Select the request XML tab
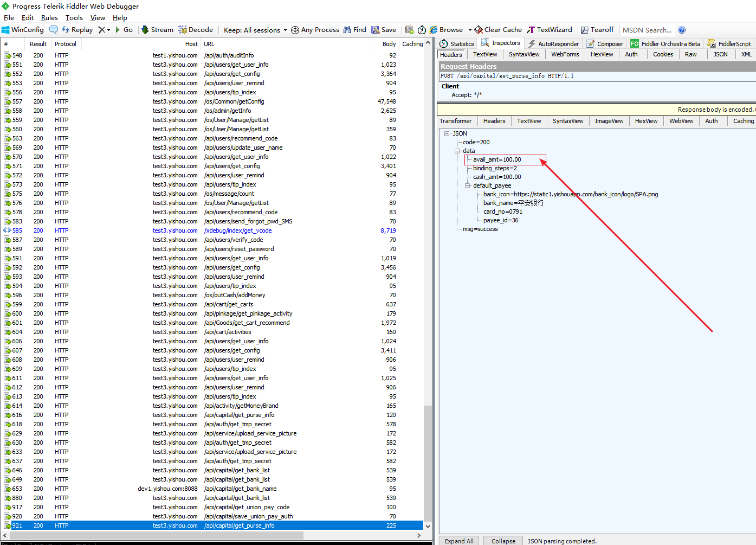The height and width of the screenshot is (545, 756). pos(746,54)
